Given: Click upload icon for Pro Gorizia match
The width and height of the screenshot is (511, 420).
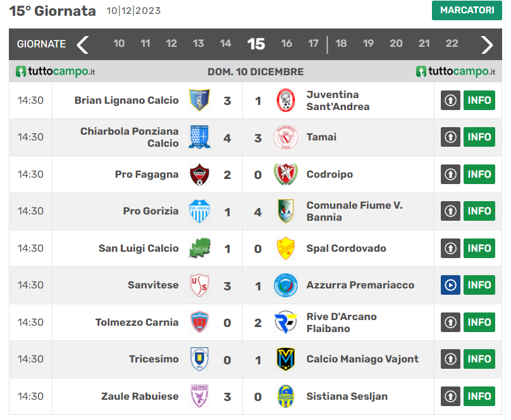Looking at the screenshot, I should pyautogui.click(x=450, y=211).
